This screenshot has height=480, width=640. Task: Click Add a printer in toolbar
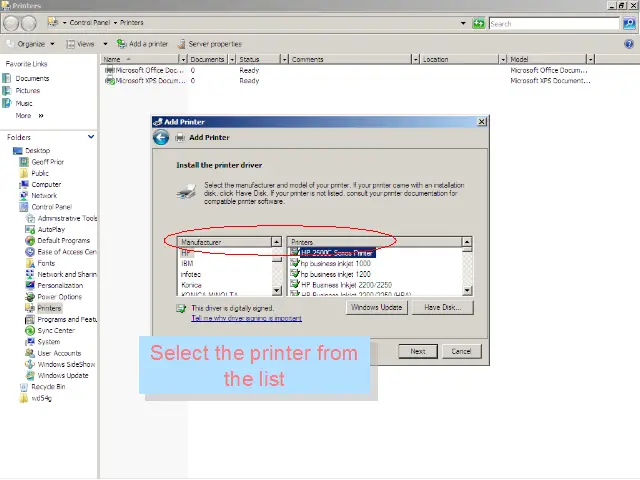(142, 44)
